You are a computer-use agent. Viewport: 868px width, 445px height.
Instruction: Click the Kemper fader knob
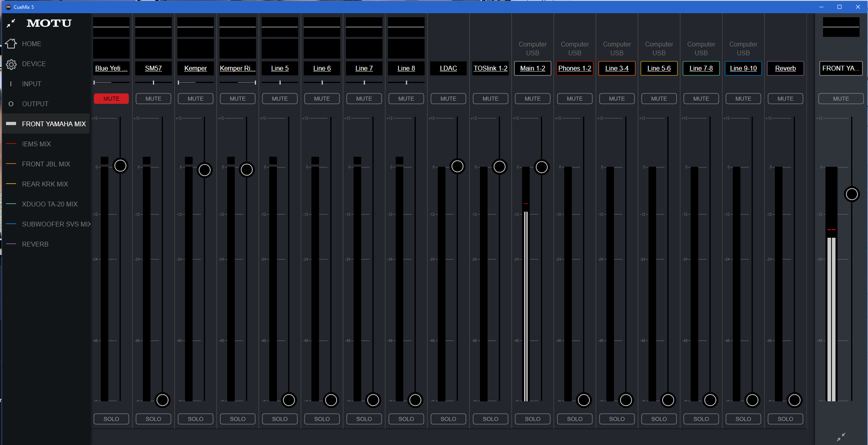205,170
